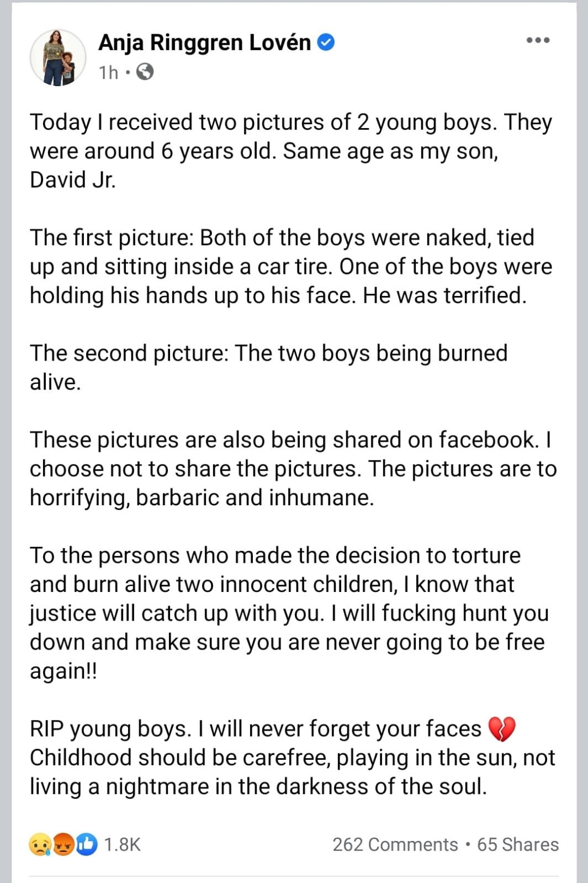Select the blue thumbs-up like icon
The height and width of the screenshot is (883, 588).
[x=87, y=844]
